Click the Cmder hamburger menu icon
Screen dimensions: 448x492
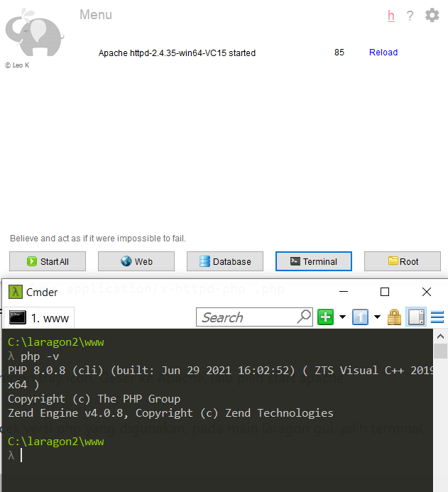[x=437, y=317]
